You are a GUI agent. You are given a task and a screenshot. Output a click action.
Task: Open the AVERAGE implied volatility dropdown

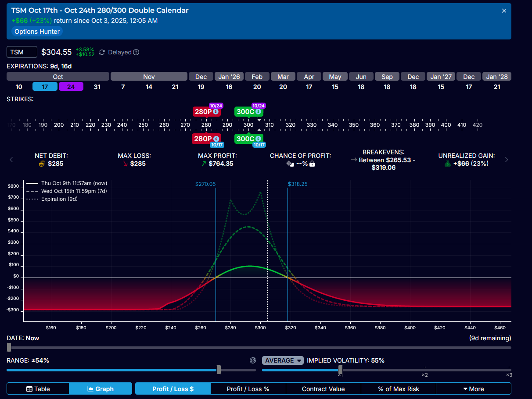point(283,360)
